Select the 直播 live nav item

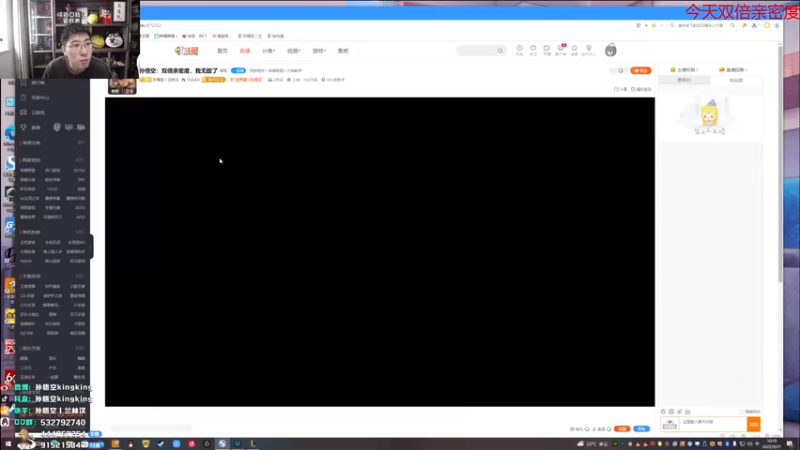245,51
